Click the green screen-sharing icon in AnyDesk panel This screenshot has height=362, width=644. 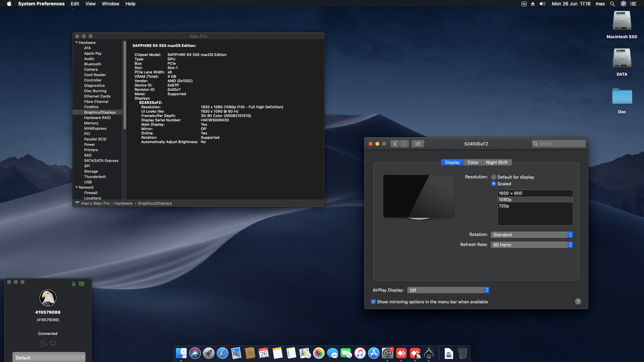click(x=82, y=284)
